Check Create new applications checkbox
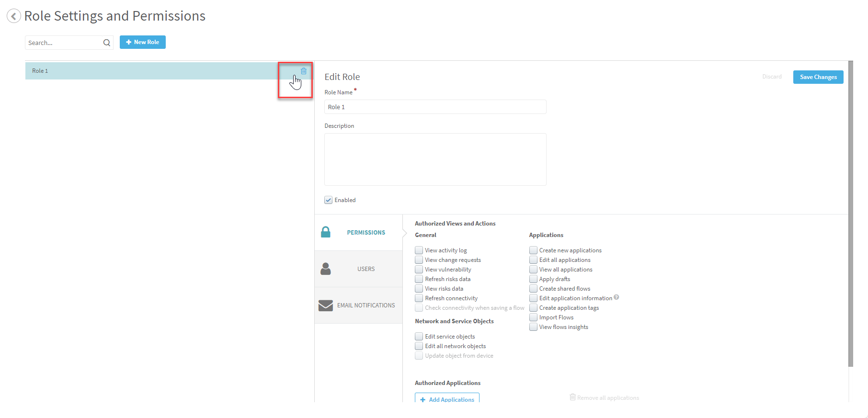 click(x=533, y=250)
